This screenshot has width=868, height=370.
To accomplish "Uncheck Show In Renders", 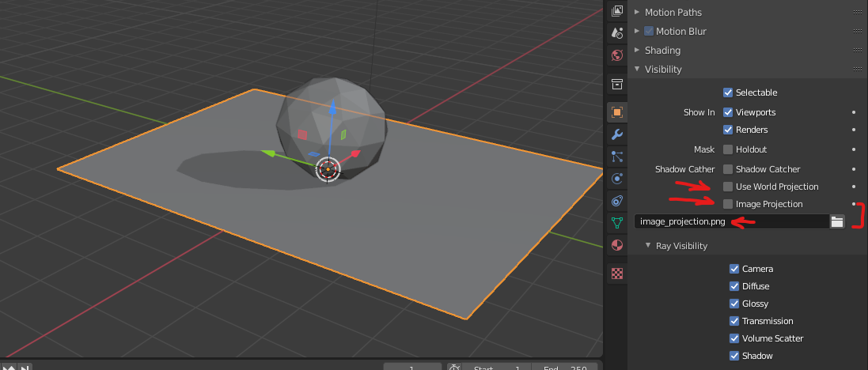I will coord(728,130).
